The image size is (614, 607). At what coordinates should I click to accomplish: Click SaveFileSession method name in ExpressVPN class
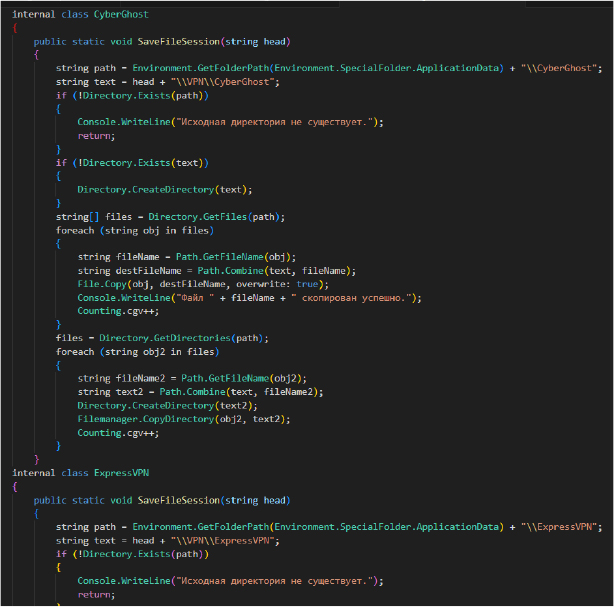[x=179, y=500]
